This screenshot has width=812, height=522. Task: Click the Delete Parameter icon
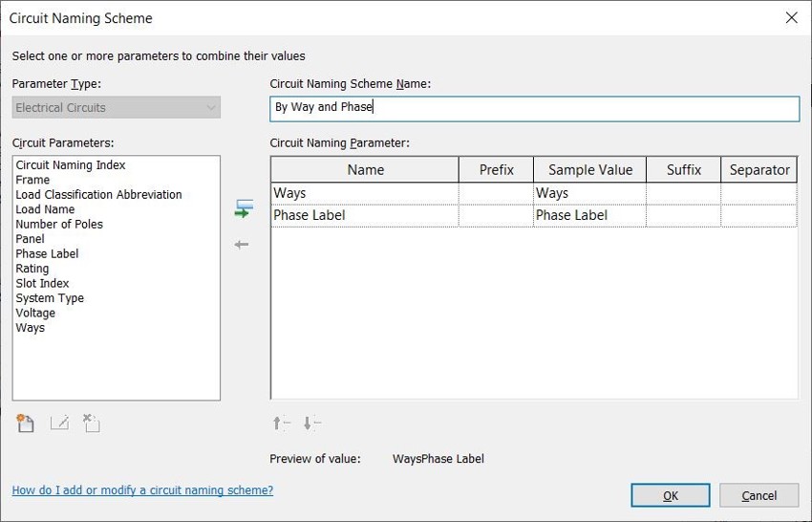point(92,423)
